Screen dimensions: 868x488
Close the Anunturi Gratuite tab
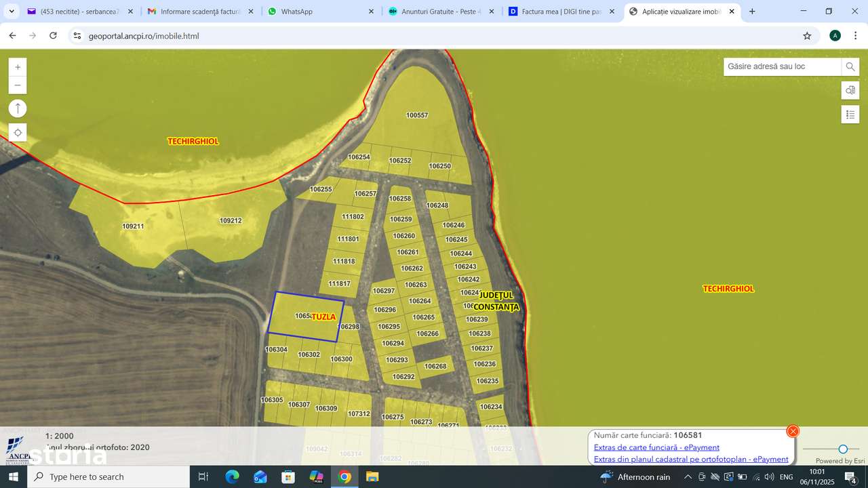point(491,12)
